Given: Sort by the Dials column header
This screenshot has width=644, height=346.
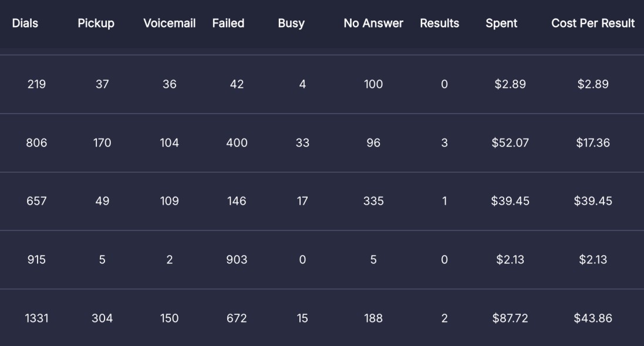Looking at the screenshot, I should click(25, 23).
